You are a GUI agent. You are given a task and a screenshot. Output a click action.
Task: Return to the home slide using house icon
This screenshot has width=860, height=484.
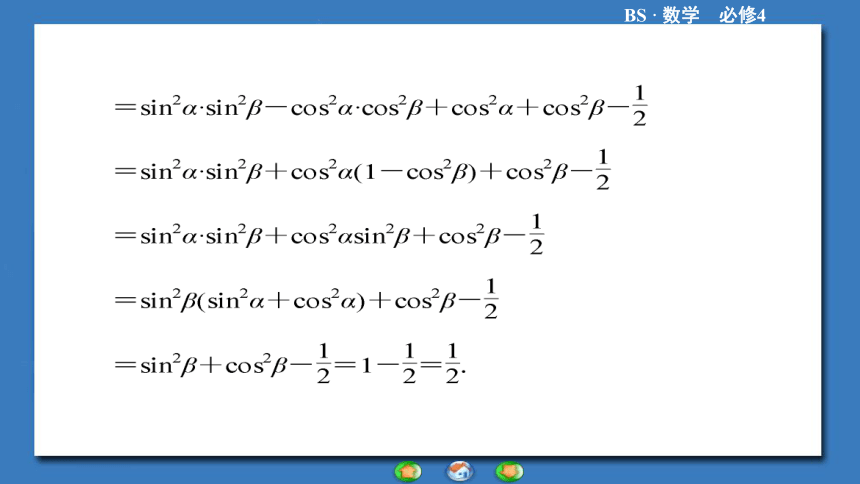[x=460, y=471]
